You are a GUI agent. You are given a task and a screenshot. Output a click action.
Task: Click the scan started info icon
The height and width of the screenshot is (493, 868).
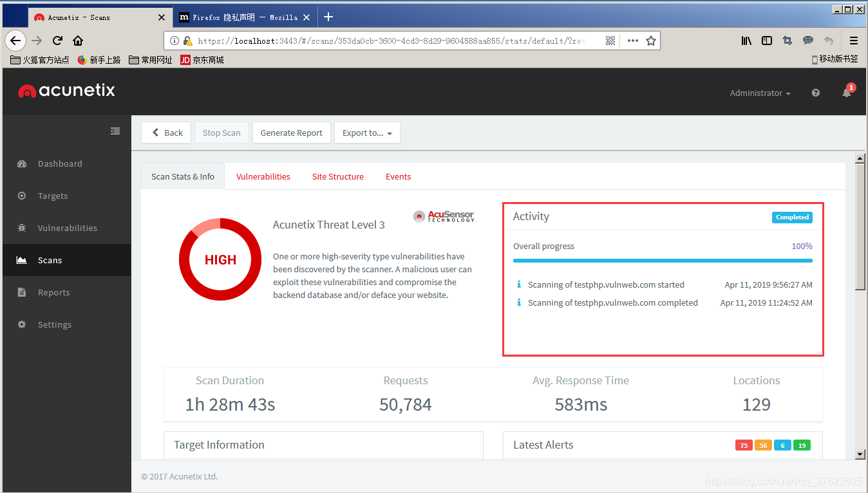519,284
